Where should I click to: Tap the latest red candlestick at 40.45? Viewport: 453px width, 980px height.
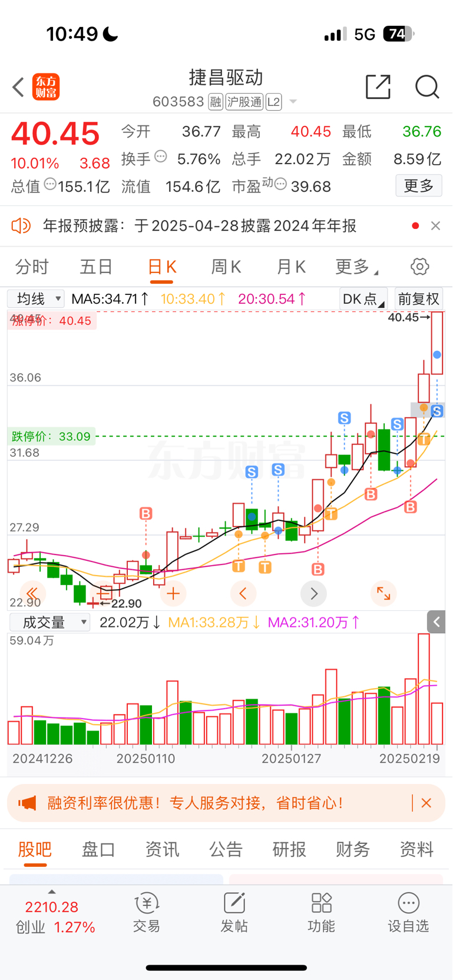click(x=437, y=343)
